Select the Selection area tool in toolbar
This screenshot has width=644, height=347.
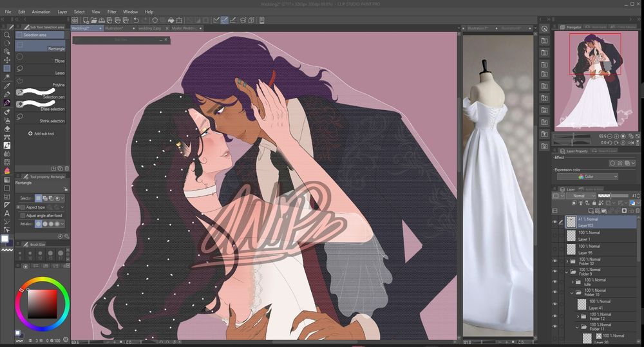[x=7, y=69]
